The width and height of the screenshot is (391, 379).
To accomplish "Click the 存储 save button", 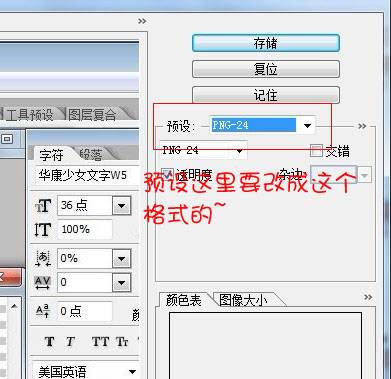I will [266, 43].
